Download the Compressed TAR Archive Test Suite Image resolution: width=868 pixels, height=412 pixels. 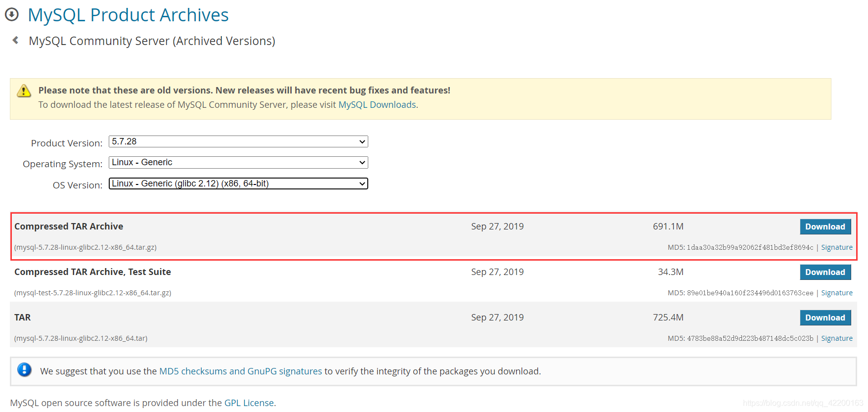pyautogui.click(x=825, y=272)
